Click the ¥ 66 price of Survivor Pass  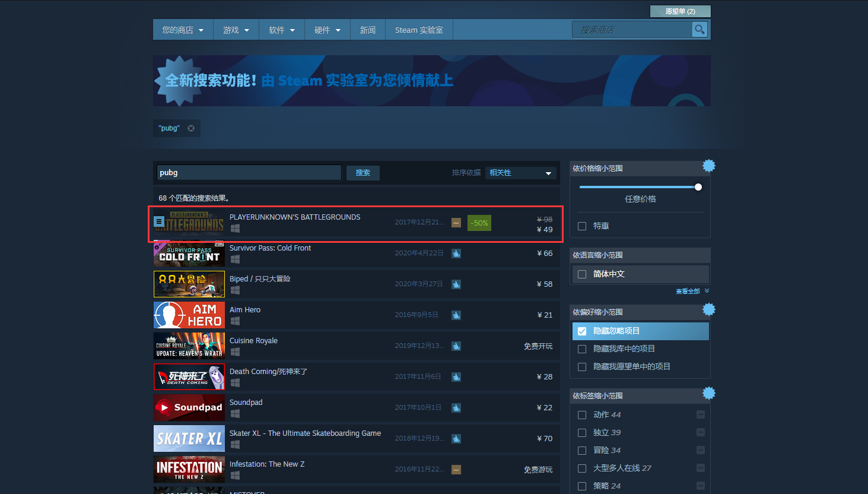pyautogui.click(x=545, y=254)
